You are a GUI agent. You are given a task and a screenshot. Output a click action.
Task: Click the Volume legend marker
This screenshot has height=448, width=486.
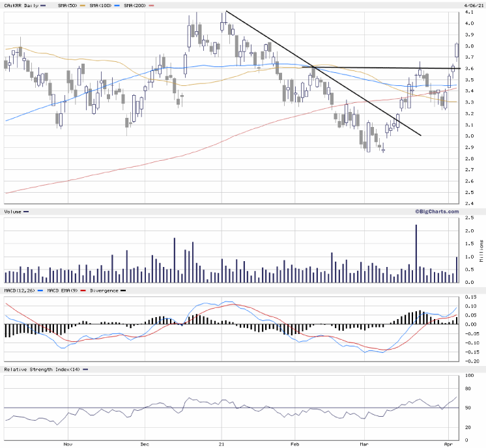click(25, 212)
